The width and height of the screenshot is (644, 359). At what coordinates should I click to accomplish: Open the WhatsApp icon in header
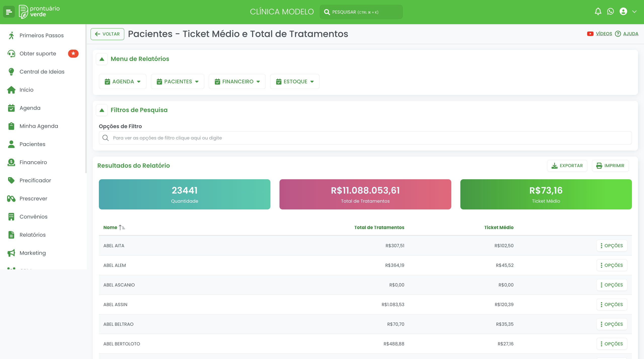coord(611,12)
